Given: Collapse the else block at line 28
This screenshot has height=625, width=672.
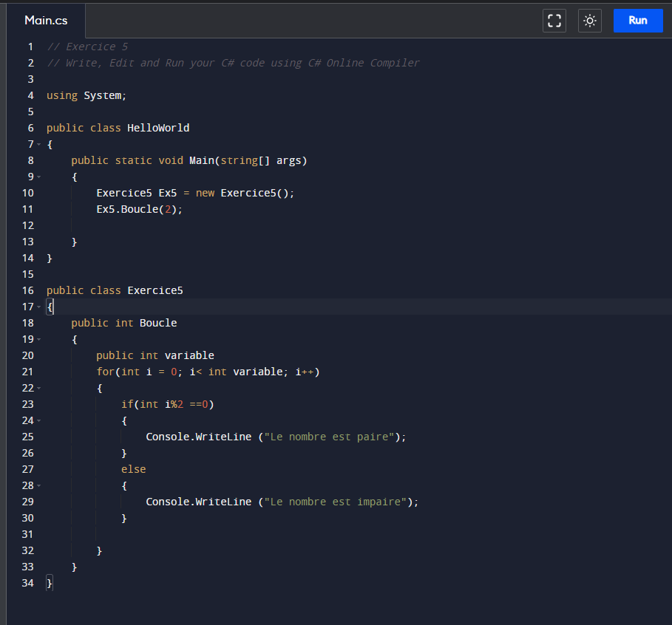Looking at the screenshot, I should [38, 485].
